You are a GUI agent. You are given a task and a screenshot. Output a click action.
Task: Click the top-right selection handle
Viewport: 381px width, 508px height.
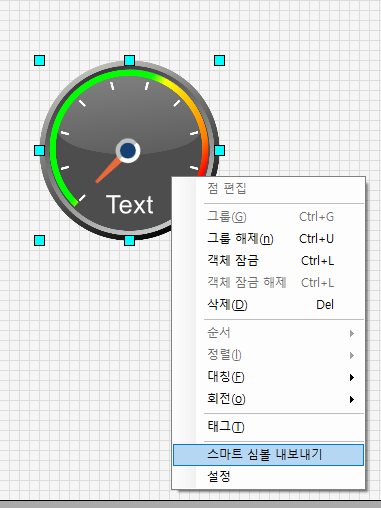coord(219,61)
